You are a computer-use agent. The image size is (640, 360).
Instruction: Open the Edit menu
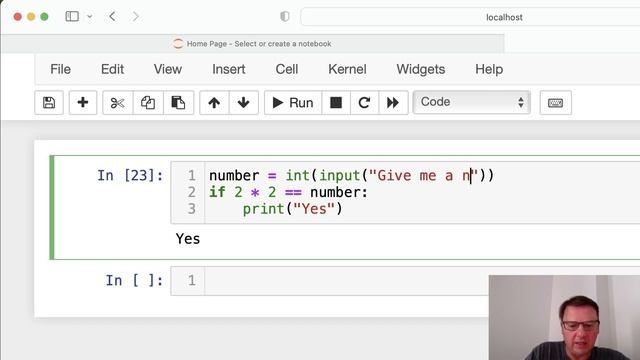pyautogui.click(x=112, y=69)
